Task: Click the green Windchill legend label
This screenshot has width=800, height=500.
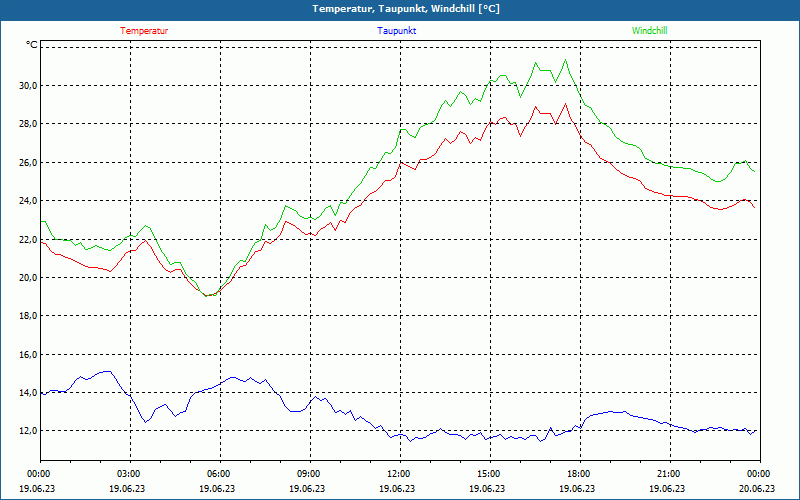Action: (649, 31)
